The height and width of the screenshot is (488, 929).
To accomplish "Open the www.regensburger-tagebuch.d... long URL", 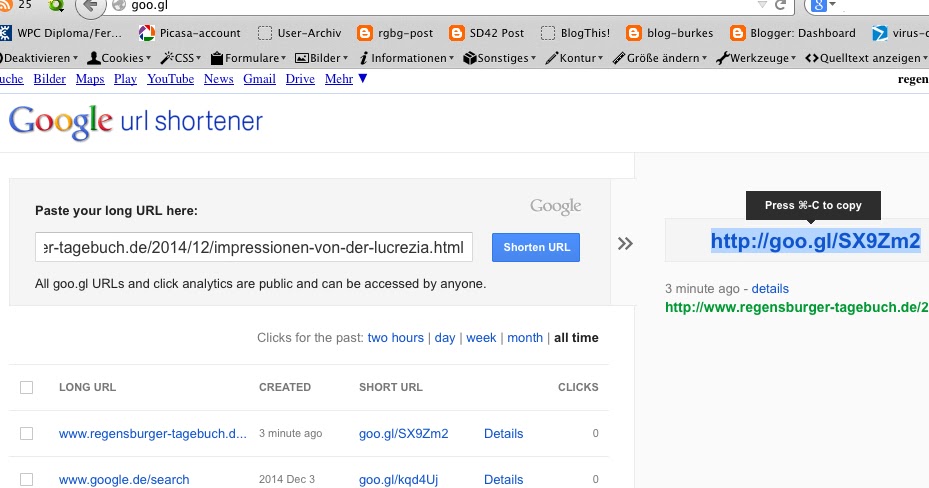I will point(153,434).
